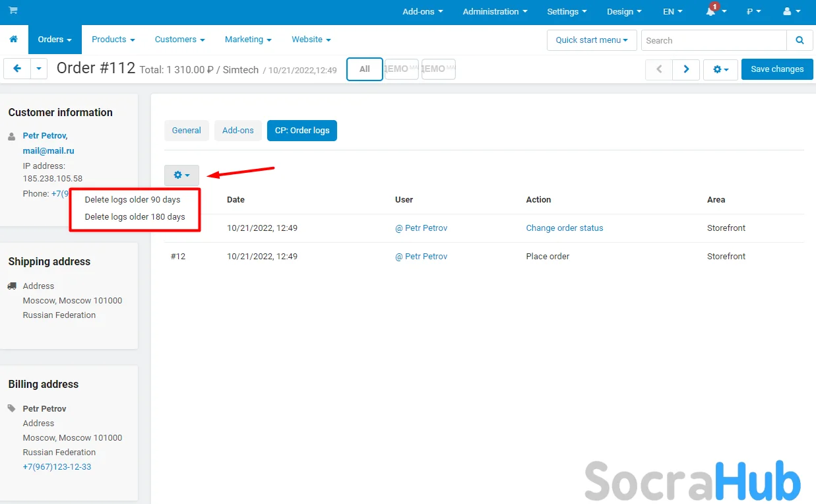The image size is (816, 504).
Task: Select Delete logs older 90 days
Action: (133, 200)
